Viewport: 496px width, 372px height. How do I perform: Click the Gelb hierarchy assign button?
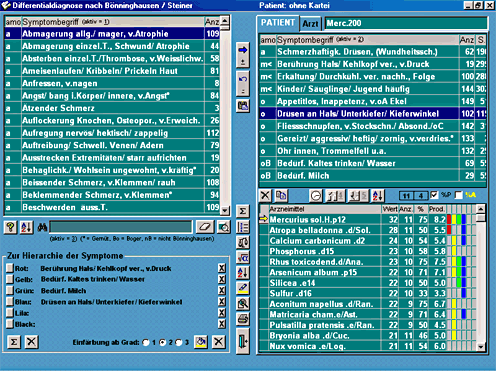pyautogui.click(x=10, y=279)
